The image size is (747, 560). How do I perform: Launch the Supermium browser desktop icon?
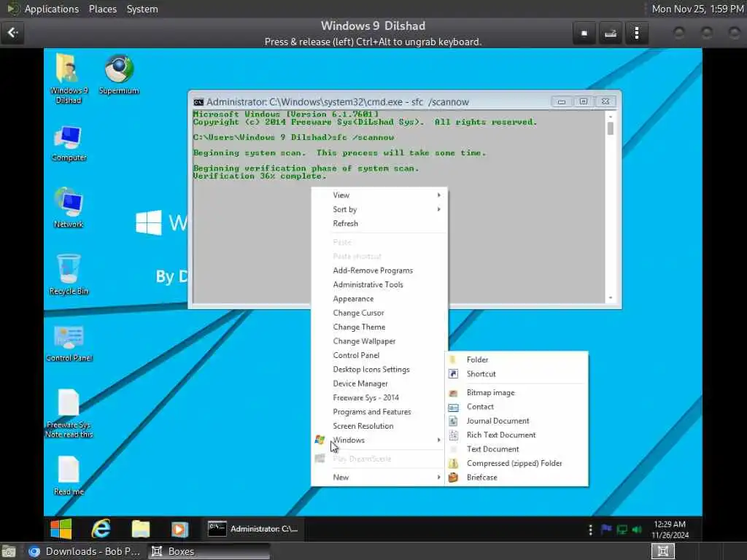point(119,74)
